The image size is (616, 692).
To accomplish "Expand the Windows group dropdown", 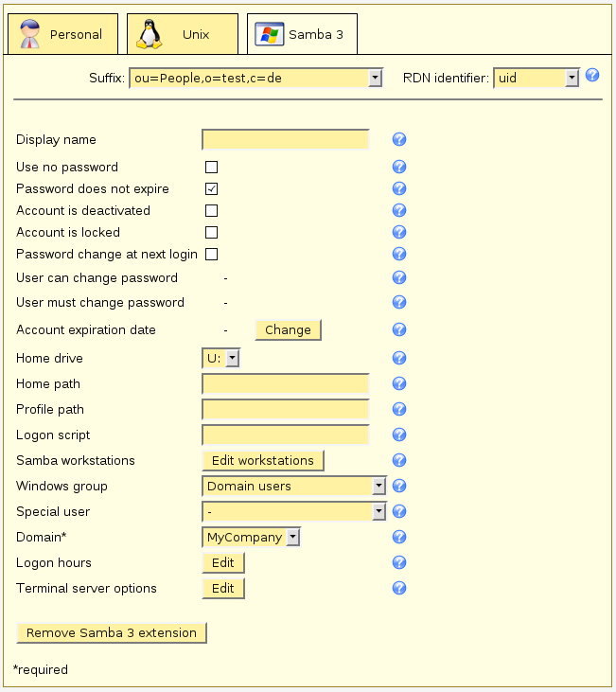I will click(x=294, y=487).
